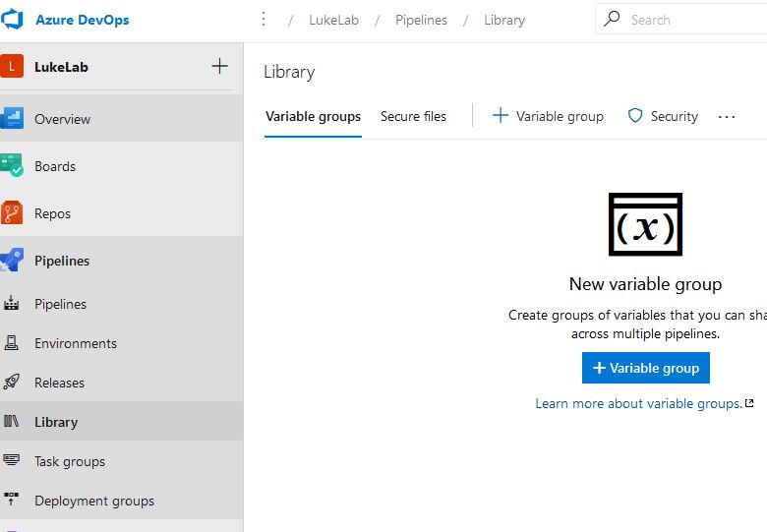767x532 pixels.
Task: Open the Azure DevOps home link
Action: [83, 20]
